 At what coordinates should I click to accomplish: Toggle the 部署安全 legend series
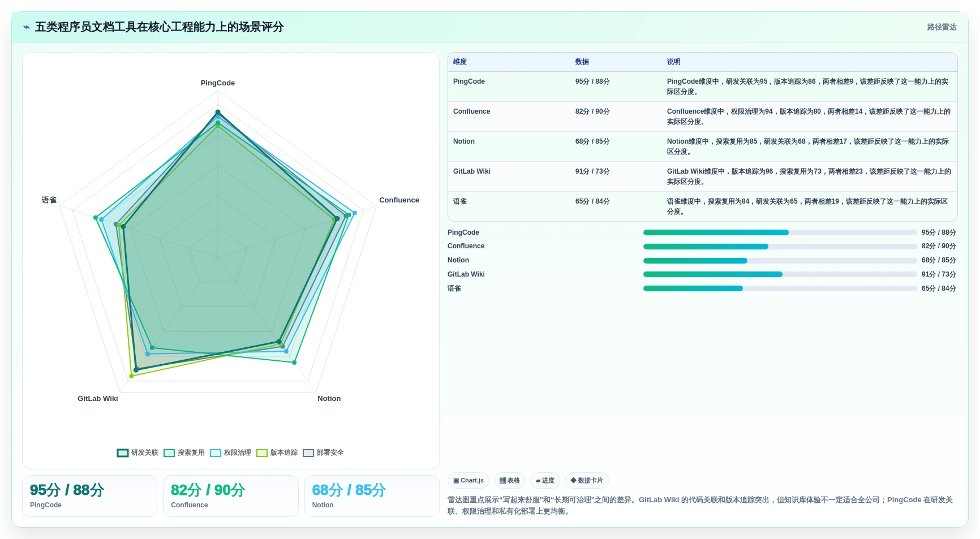[323, 452]
